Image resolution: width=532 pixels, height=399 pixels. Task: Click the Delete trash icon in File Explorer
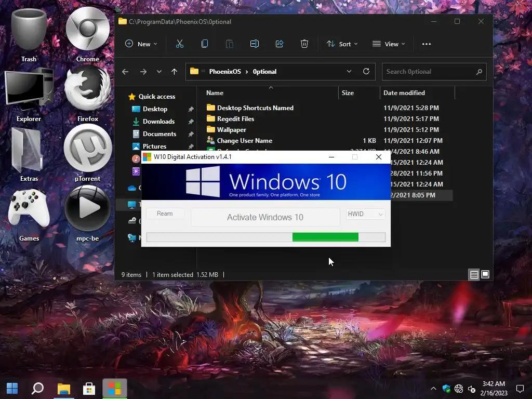point(304,44)
